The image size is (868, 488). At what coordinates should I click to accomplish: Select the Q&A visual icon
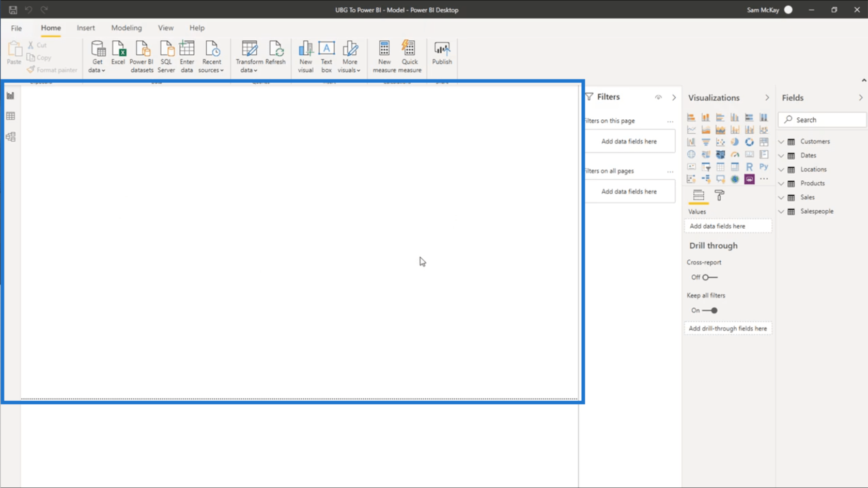(x=720, y=179)
